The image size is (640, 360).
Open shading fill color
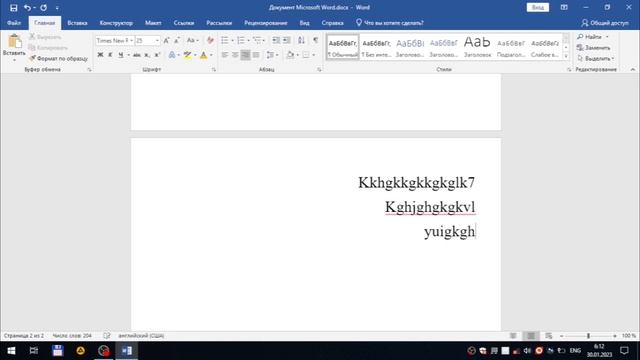290,55
